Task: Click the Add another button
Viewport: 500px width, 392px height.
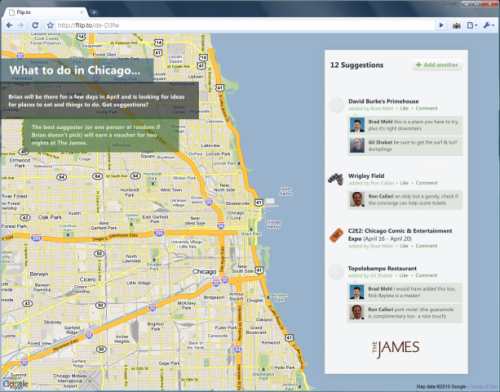Action: click(x=437, y=65)
